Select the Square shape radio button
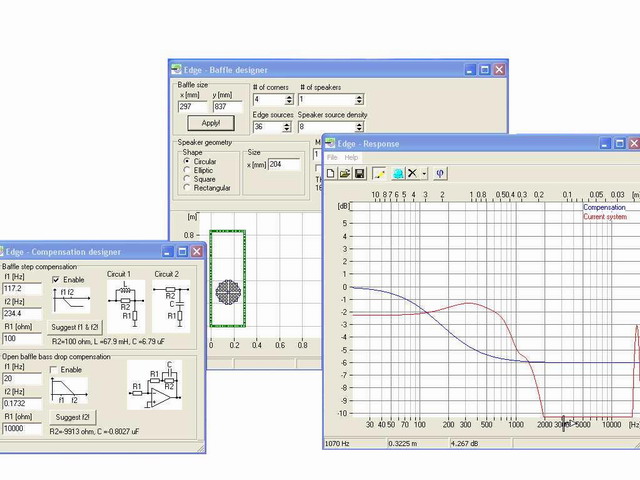Screen dimensions: 640x480 click(187, 179)
